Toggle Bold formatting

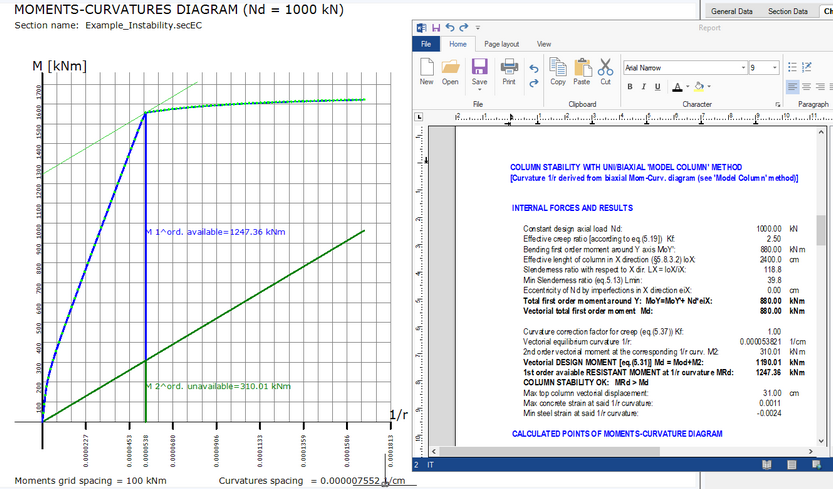630,87
